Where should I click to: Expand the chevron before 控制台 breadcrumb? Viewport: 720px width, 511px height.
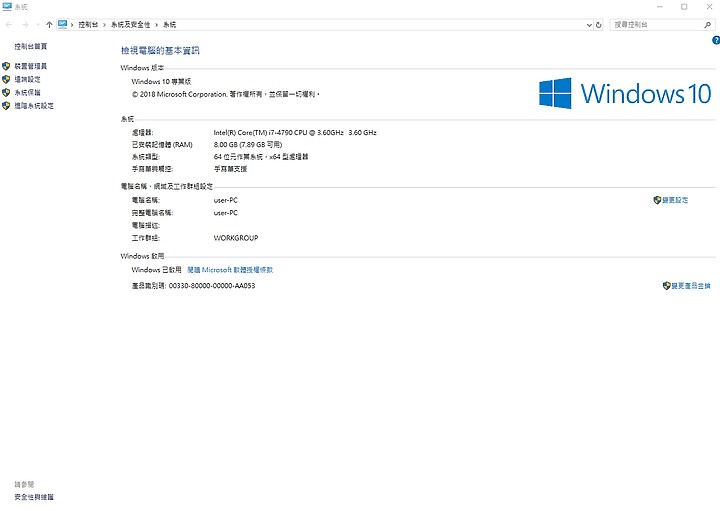pos(72,25)
